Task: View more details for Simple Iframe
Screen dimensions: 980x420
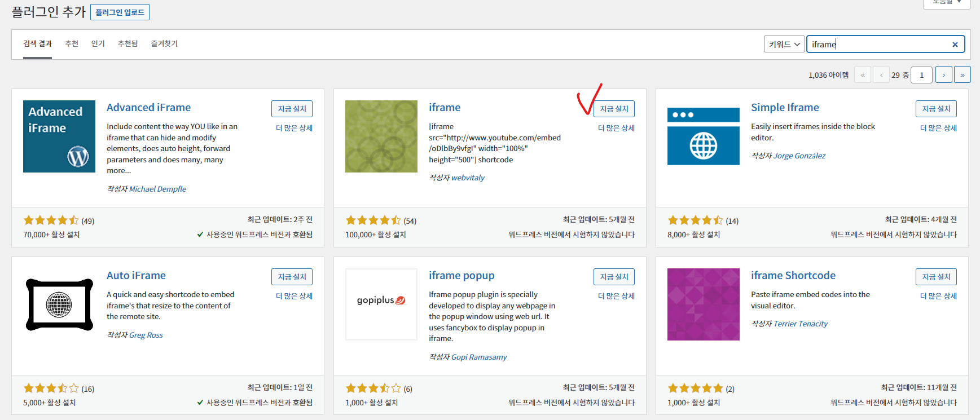Action: [938, 128]
